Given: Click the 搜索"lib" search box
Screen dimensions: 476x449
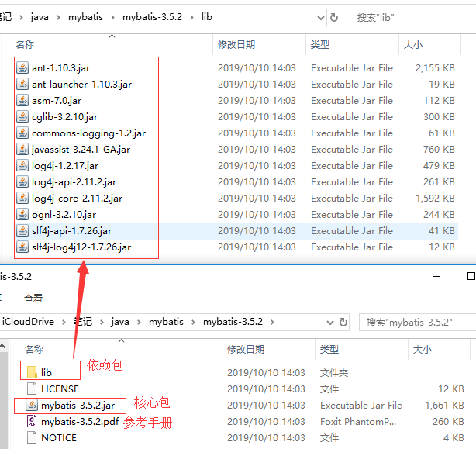Looking at the screenshot, I should point(413,18).
